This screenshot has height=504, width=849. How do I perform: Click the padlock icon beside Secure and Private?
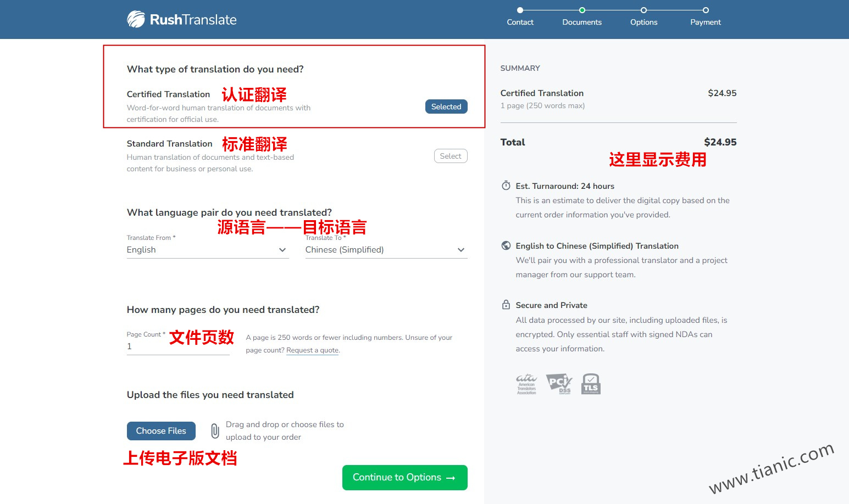(506, 304)
